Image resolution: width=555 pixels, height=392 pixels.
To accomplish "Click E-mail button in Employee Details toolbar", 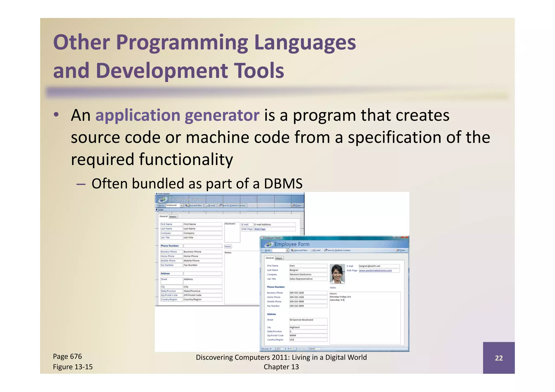I will (x=316, y=250).
